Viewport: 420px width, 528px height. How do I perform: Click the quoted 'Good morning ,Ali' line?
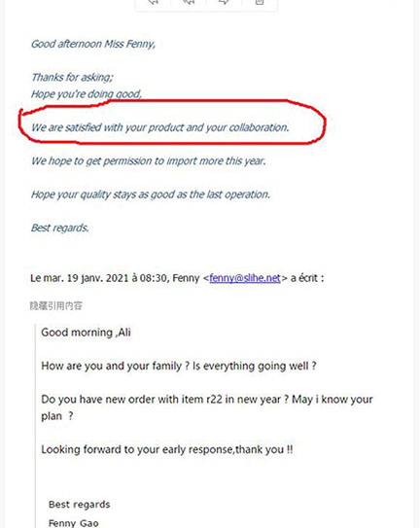86,333
